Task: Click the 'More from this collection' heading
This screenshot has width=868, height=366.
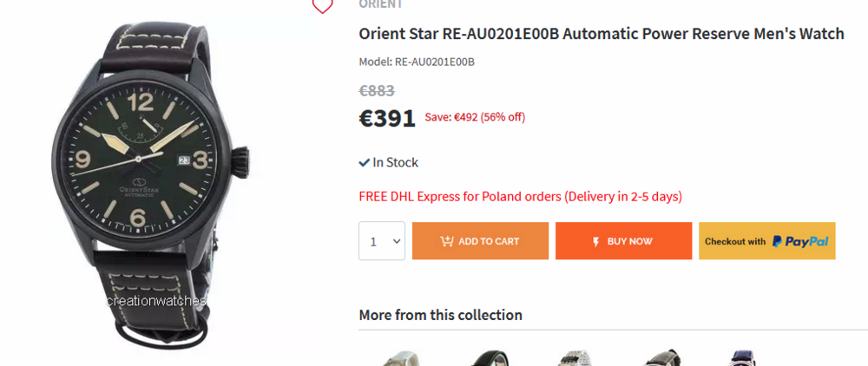Action: (x=440, y=315)
